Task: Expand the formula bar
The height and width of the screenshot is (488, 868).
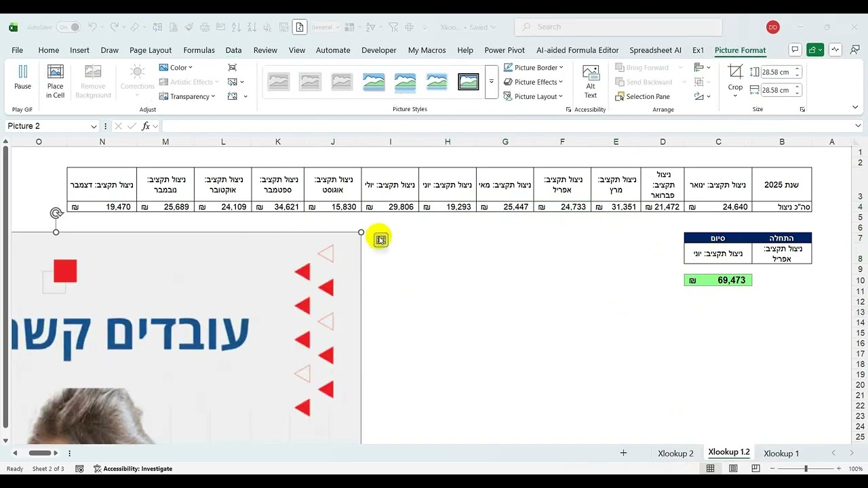Action: [x=858, y=125]
